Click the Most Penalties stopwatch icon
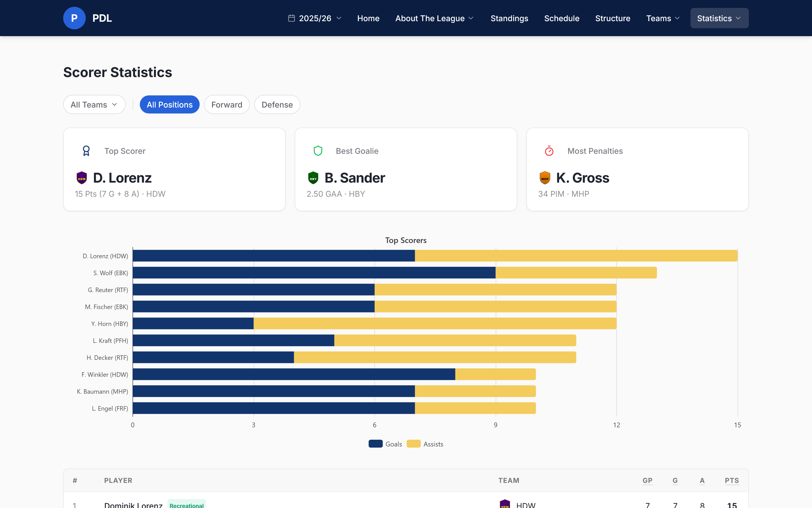This screenshot has height=508, width=812. [x=549, y=151]
